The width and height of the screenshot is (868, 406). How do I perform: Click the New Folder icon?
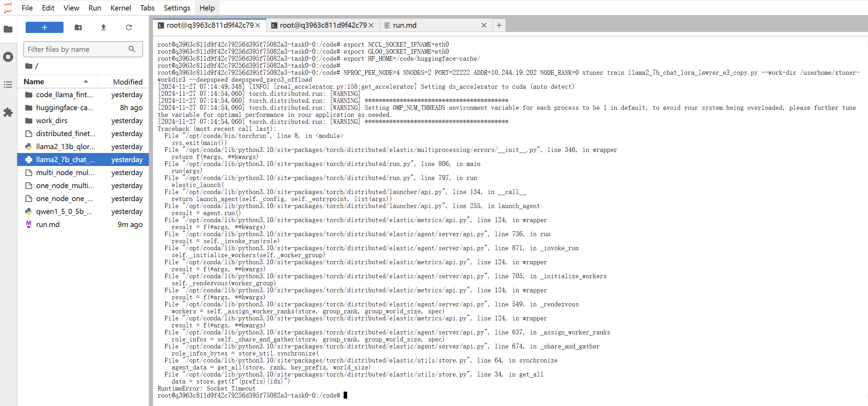click(78, 27)
